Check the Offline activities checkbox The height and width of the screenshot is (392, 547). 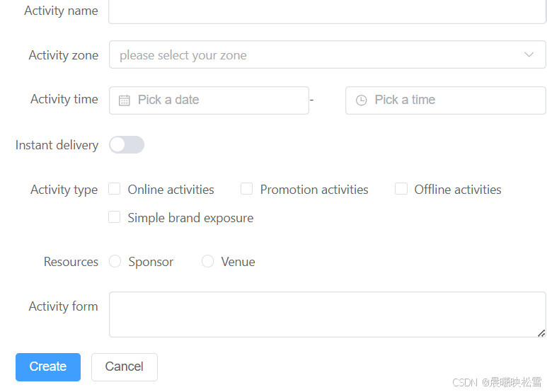[x=401, y=189]
